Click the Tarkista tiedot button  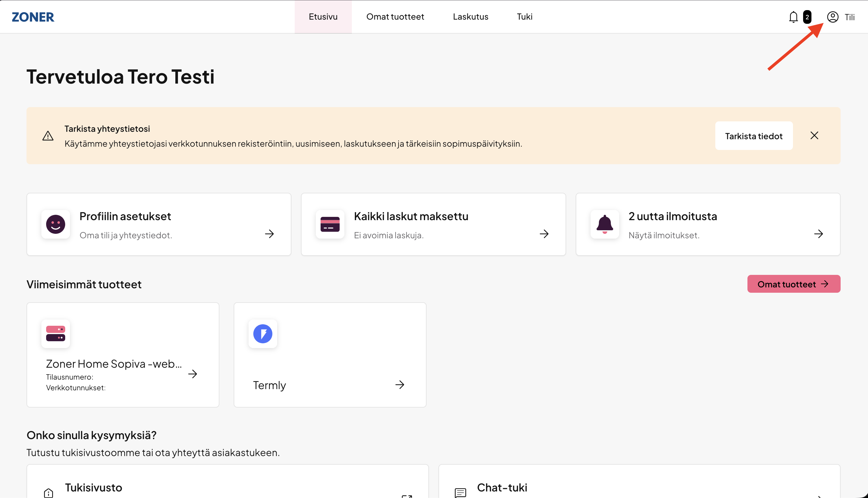click(754, 136)
